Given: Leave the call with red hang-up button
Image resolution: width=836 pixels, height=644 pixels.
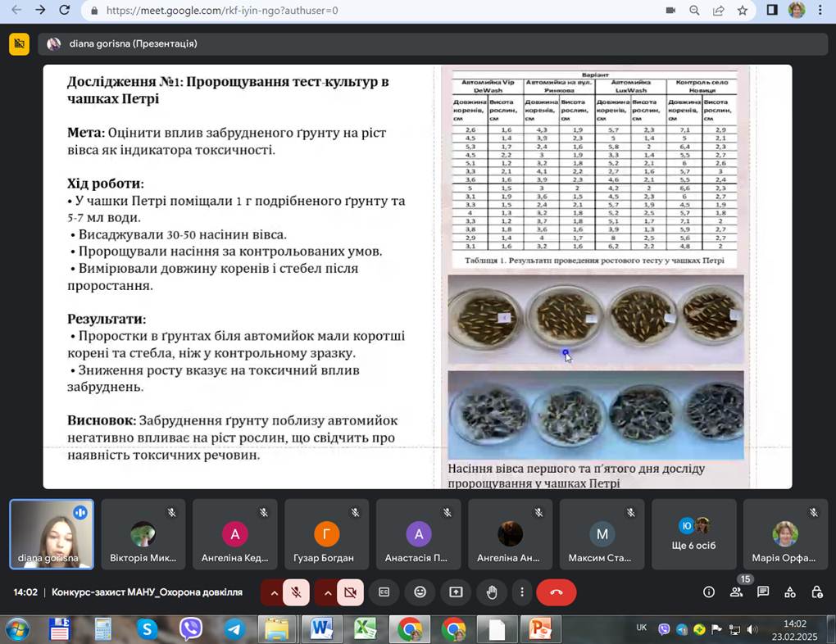Looking at the screenshot, I should click(556, 592).
